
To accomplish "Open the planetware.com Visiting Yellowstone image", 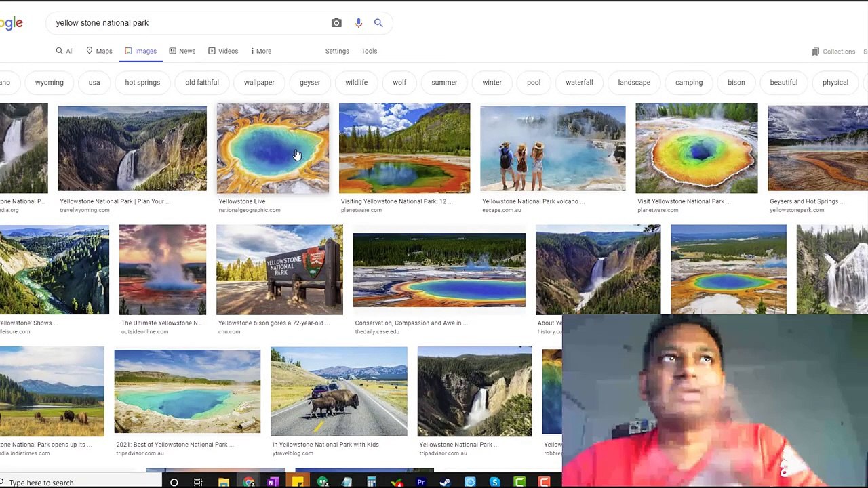I will click(x=404, y=148).
